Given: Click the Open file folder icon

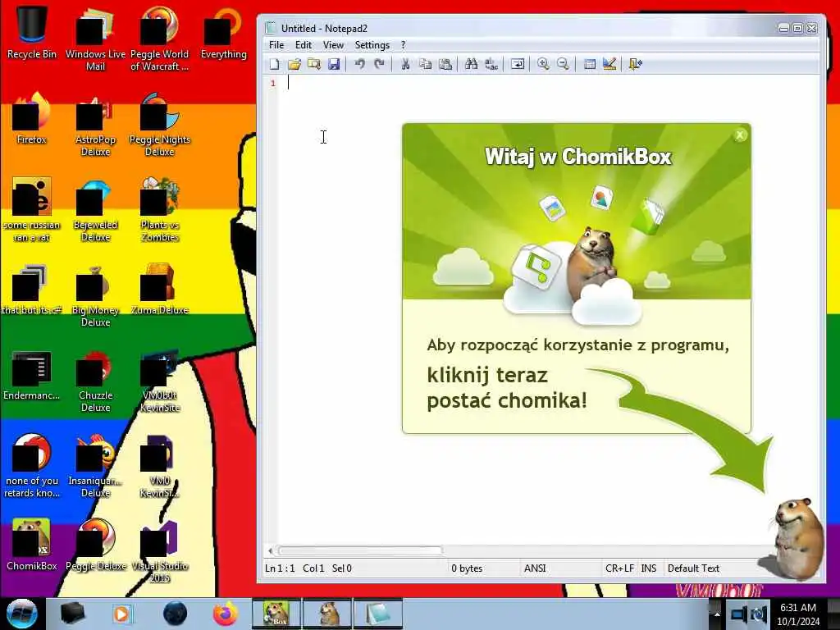Looking at the screenshot, I should tap(294, 64).
